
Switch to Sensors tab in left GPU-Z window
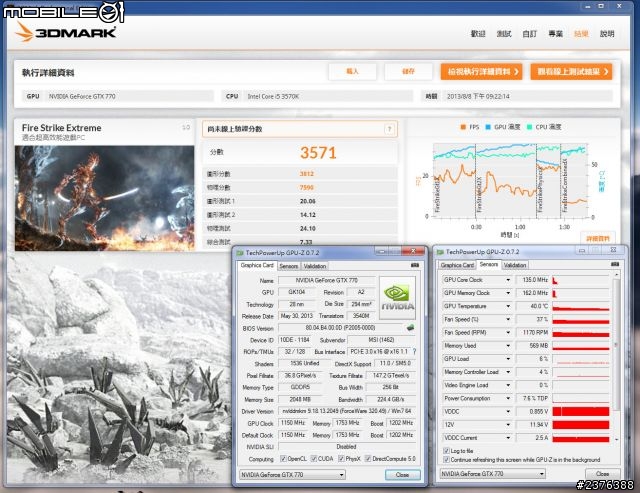[289, 266]
